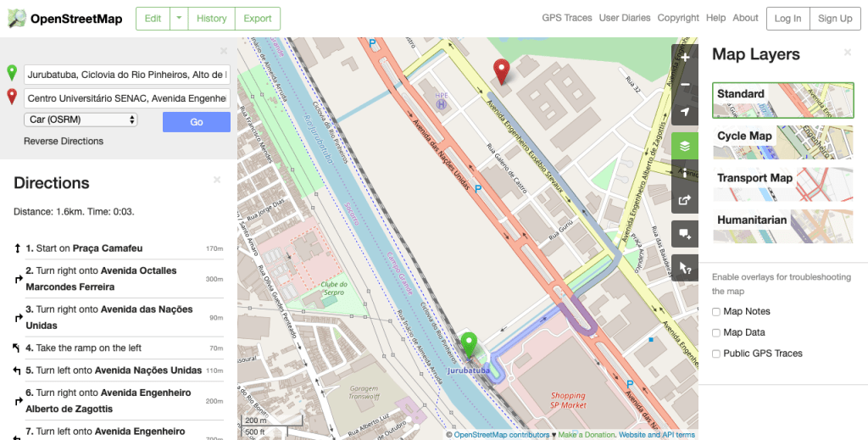Enable Public GPS Traces overlay

[717, 354]
